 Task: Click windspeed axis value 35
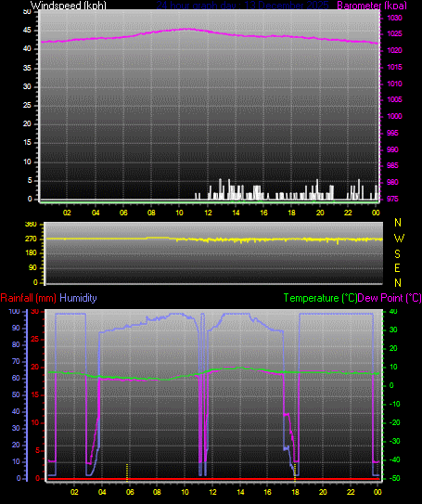click(x=27, y=68)
